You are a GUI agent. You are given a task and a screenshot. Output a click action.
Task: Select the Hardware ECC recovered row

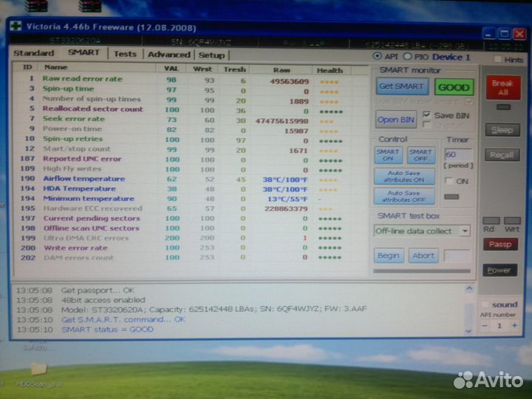[190, 208]
